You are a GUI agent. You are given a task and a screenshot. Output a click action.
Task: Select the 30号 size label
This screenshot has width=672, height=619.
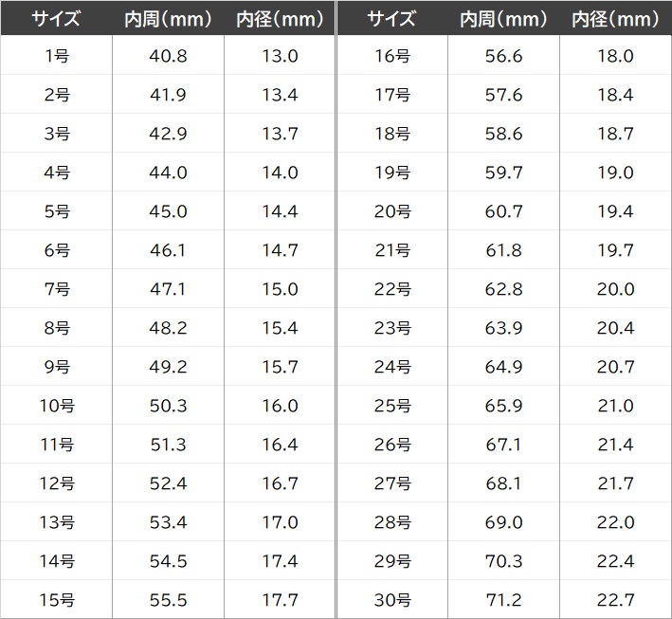392,600
